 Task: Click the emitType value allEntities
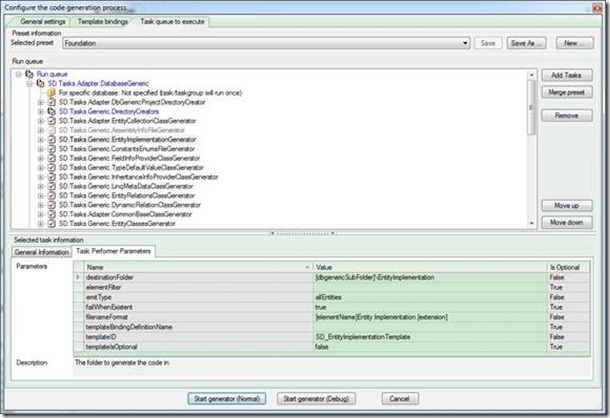(x=329, y=297)
